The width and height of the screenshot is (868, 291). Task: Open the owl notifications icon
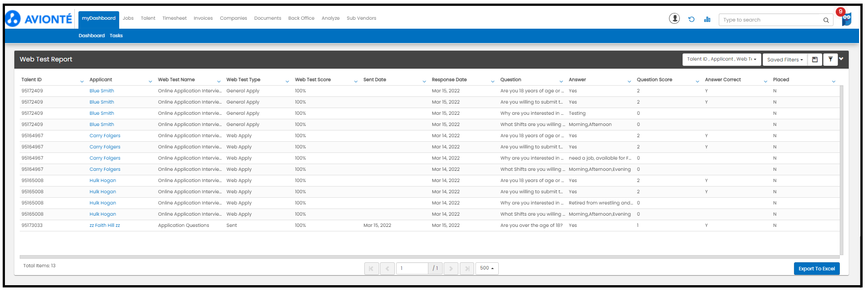[846, 19]
